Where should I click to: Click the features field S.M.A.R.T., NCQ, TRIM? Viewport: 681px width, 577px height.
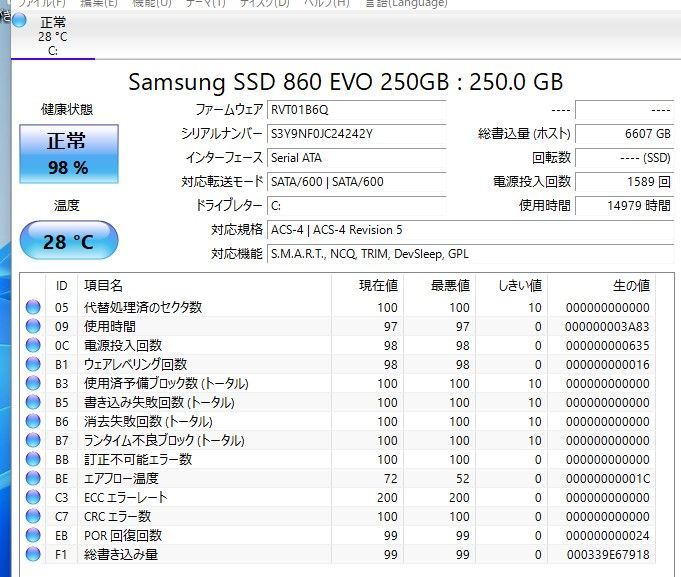[471, 254]
